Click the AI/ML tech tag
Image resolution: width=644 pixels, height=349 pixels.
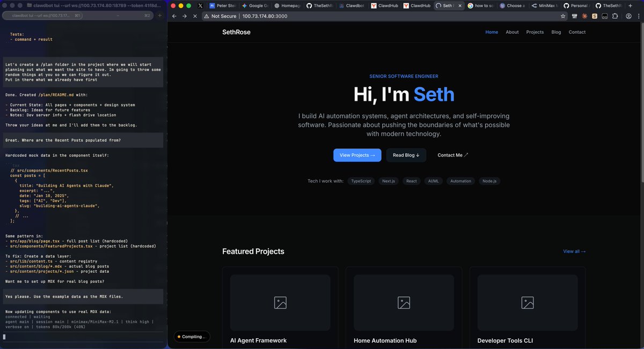click(x=433, y=181)
